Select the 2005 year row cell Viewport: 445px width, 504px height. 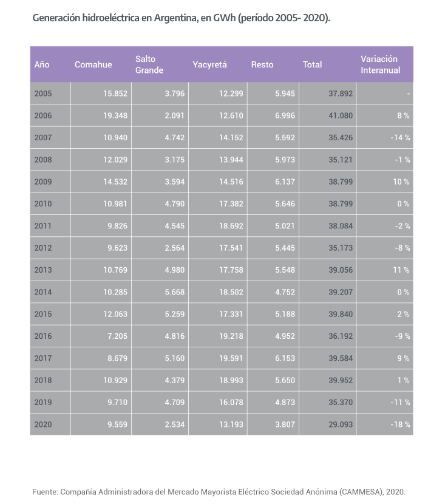coord(43,94)
